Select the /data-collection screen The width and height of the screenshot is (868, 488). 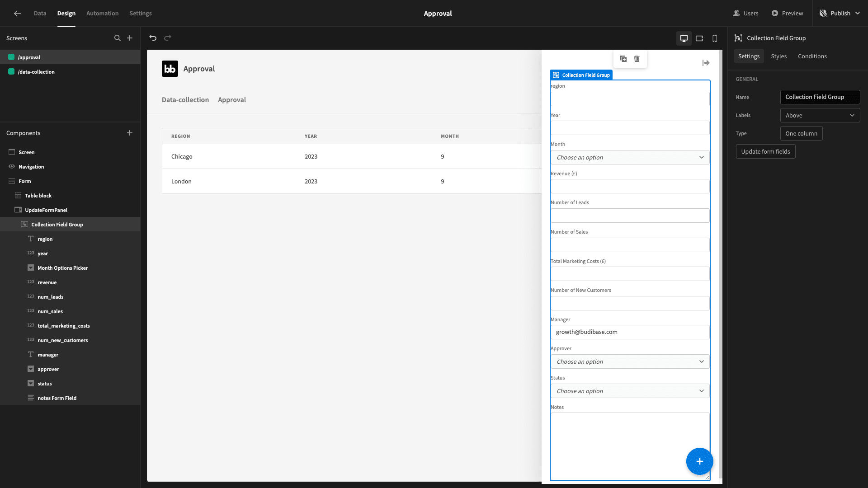click(x=70, y=72)
